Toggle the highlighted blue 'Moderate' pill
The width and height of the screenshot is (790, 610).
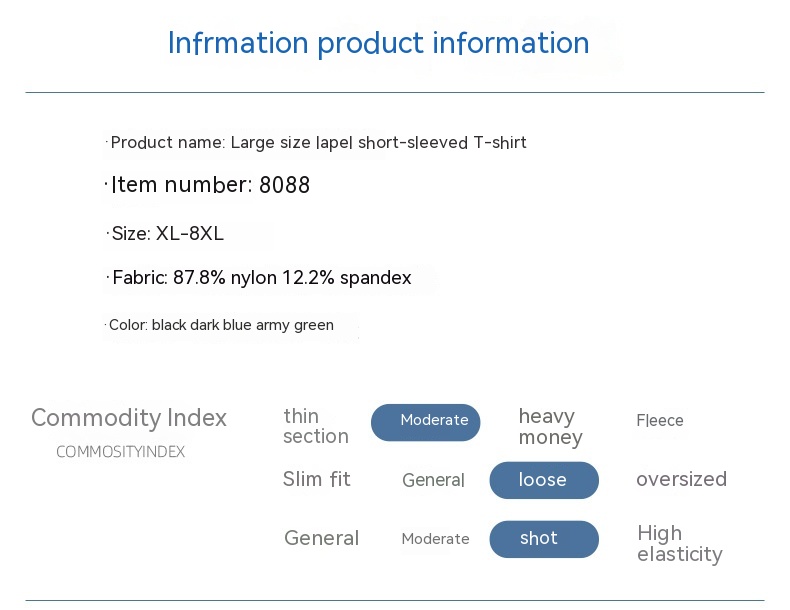[426, 422]
